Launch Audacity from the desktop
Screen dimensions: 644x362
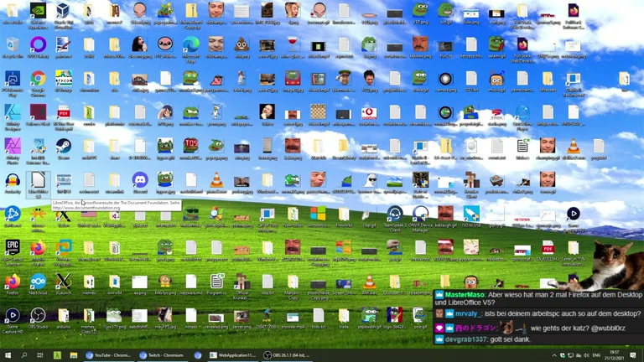(13, 180)
